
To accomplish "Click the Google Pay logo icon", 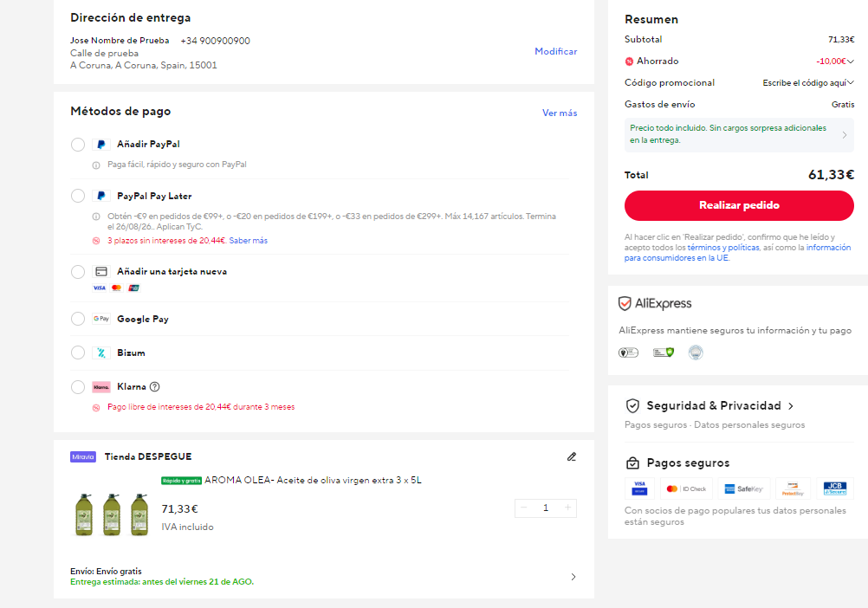I will point(100,319).
